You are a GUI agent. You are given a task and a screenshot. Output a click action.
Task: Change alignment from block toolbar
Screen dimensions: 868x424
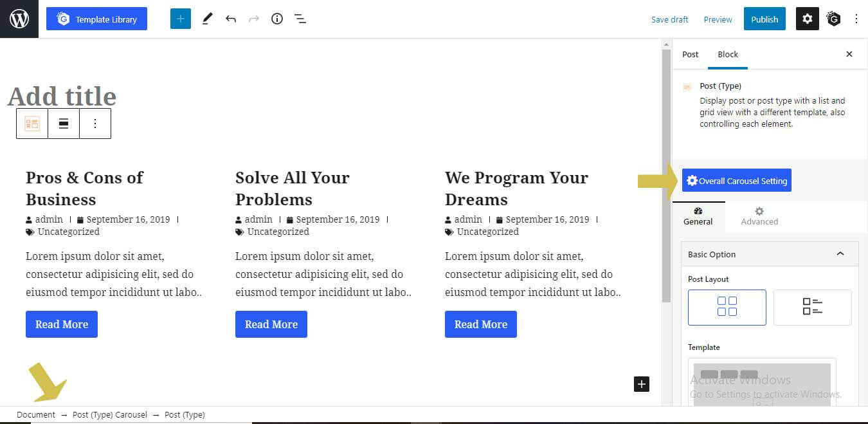64,124
